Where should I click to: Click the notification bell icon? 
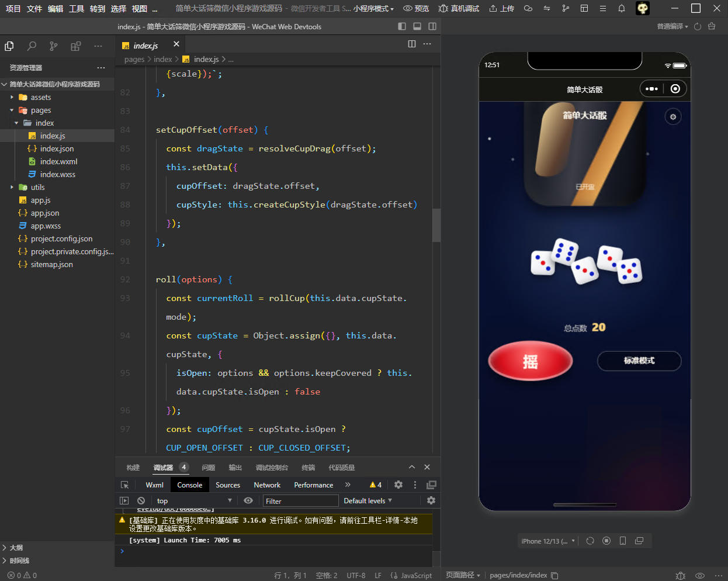(622, 8)
